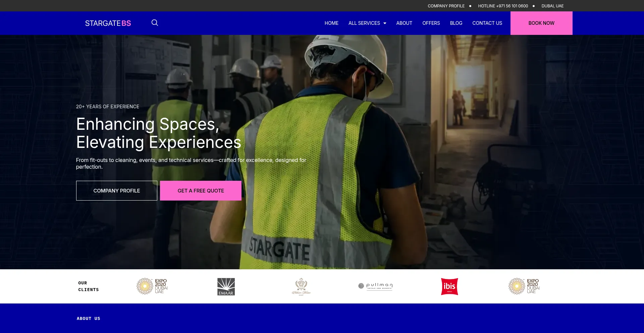Select the Palazzo Versace client logo
Viewport: 644px width, 333px height.
click(301, 287)
